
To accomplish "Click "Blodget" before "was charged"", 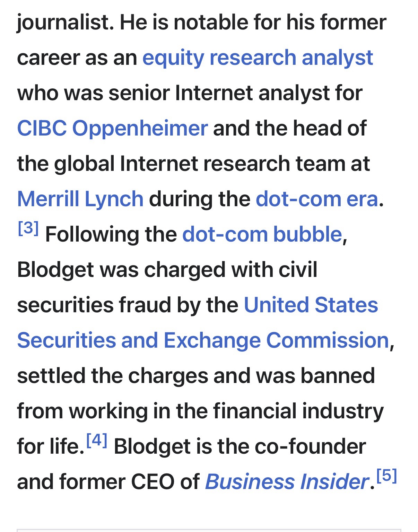I will [x=55, y=270].
